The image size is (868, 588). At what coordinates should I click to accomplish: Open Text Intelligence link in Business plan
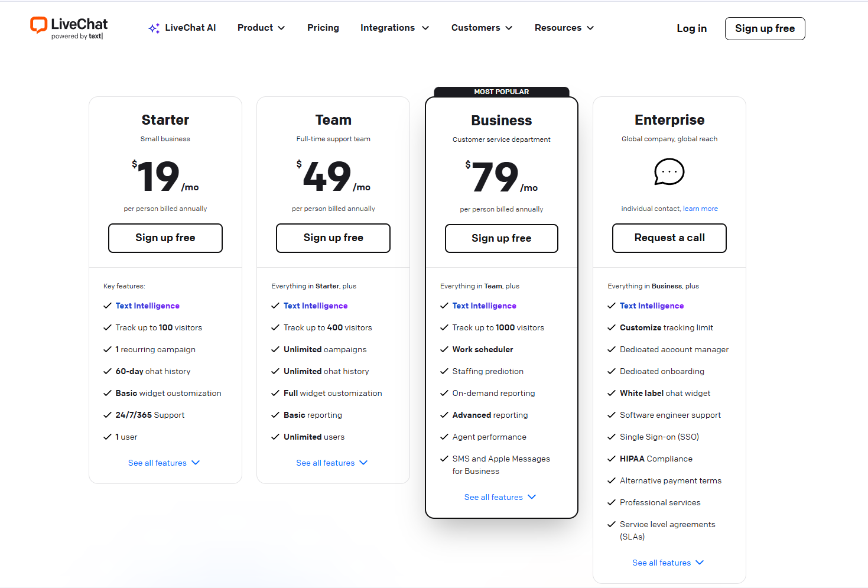tap(484, 306)
